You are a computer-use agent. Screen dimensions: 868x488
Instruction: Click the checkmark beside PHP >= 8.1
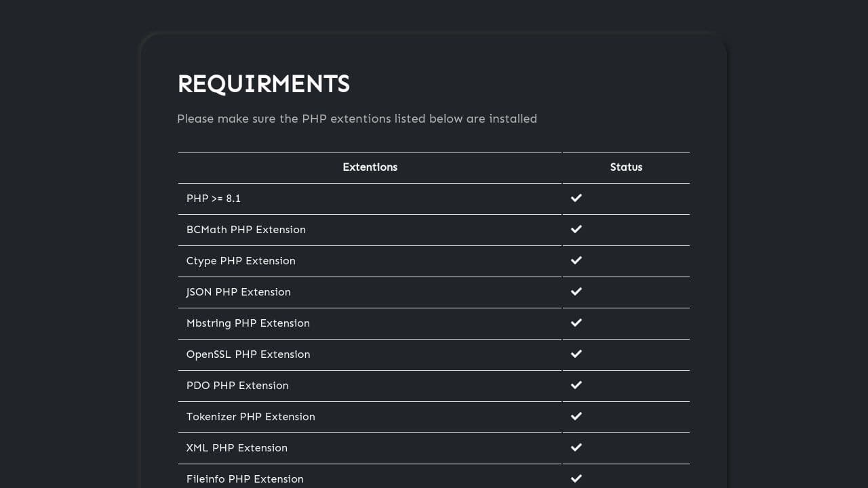click(x=576, y=198)
